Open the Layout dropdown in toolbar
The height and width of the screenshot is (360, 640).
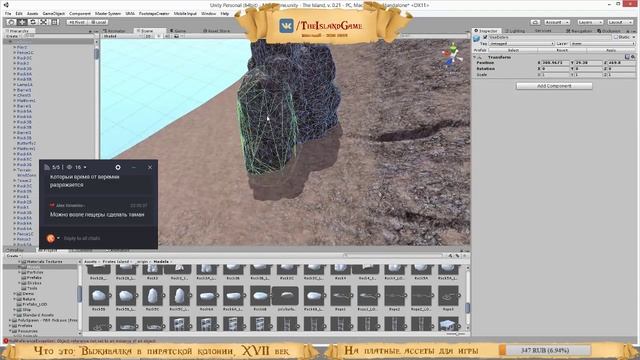pos(620,22)
